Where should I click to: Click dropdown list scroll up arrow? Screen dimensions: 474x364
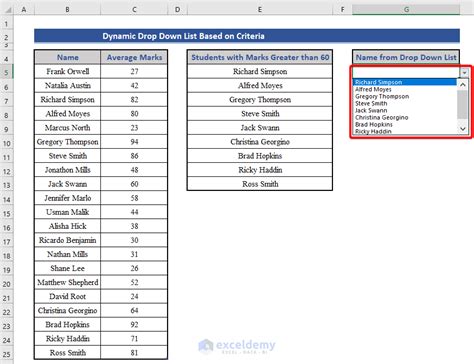click(x=463, y=85)
